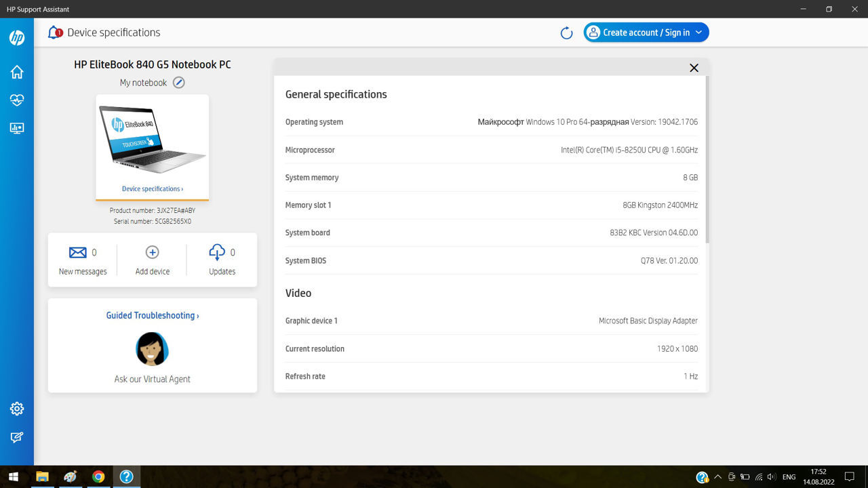Open Google Chrome from the taskbar
The image size is (868, 488).
click(x=98, y=476)
